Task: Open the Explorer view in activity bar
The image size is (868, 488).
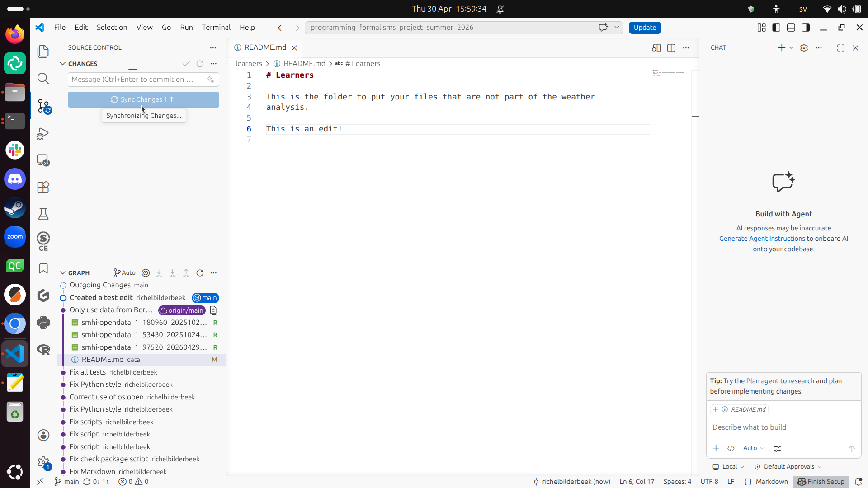Action: [43, 52]
